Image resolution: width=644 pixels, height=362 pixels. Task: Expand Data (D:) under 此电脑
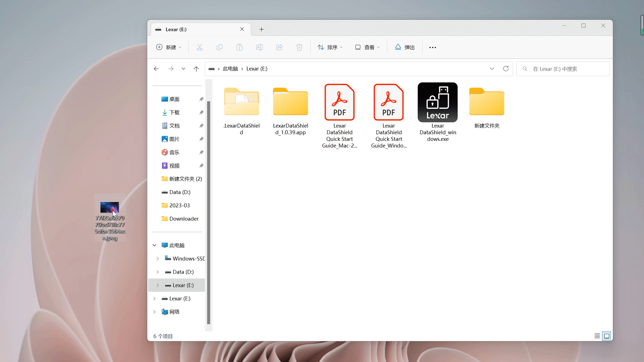(x=158, y=272)
